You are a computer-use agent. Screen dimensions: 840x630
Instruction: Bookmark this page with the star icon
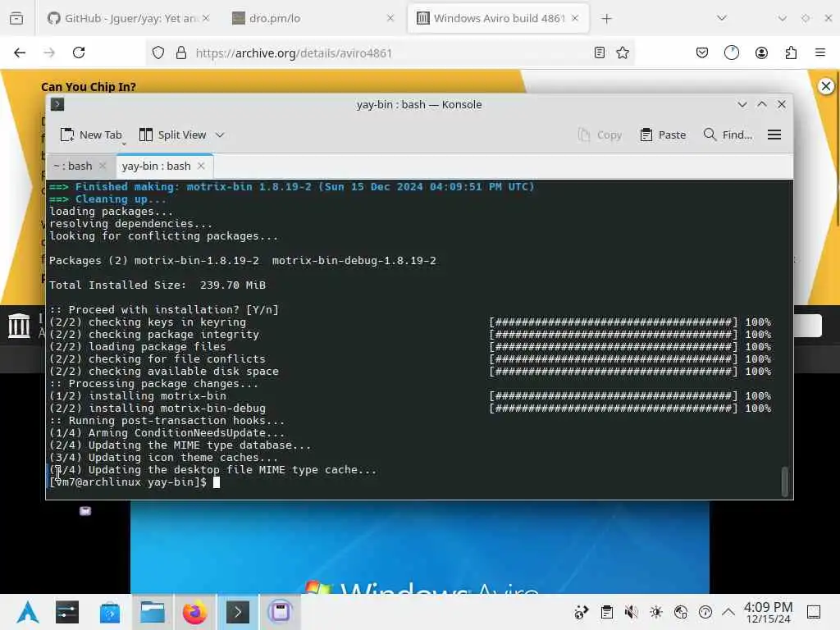[x=623, y=52]
